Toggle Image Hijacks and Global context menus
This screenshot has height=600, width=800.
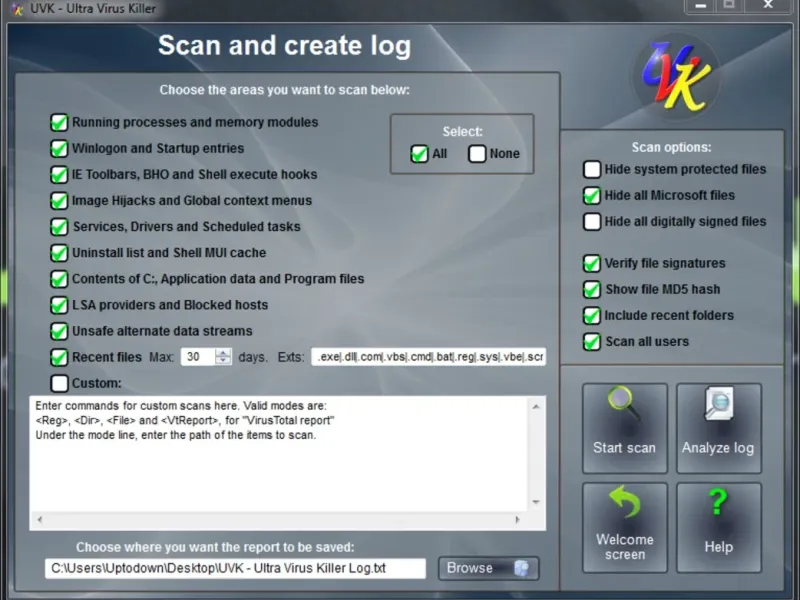[x=59, y=201]
